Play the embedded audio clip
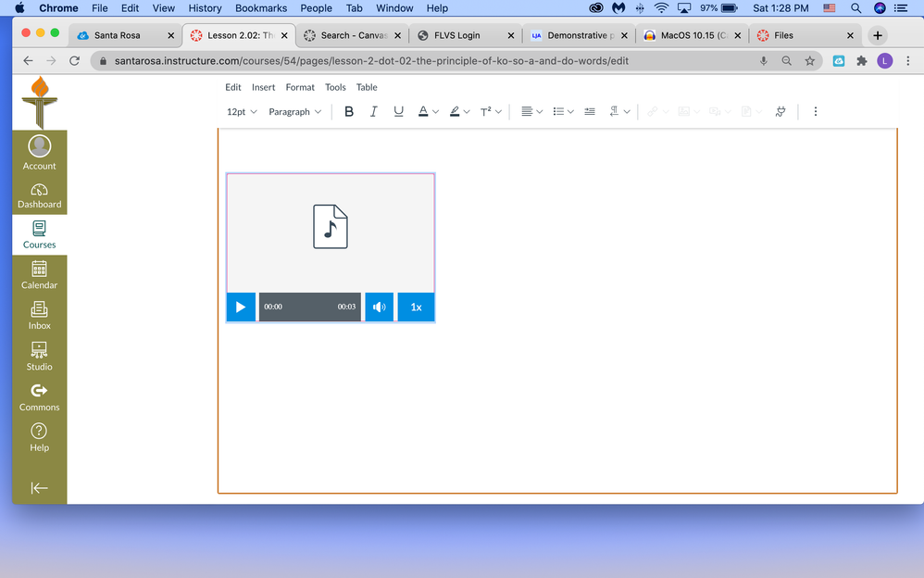Viewport: 924px width, 578px height. 241,307
